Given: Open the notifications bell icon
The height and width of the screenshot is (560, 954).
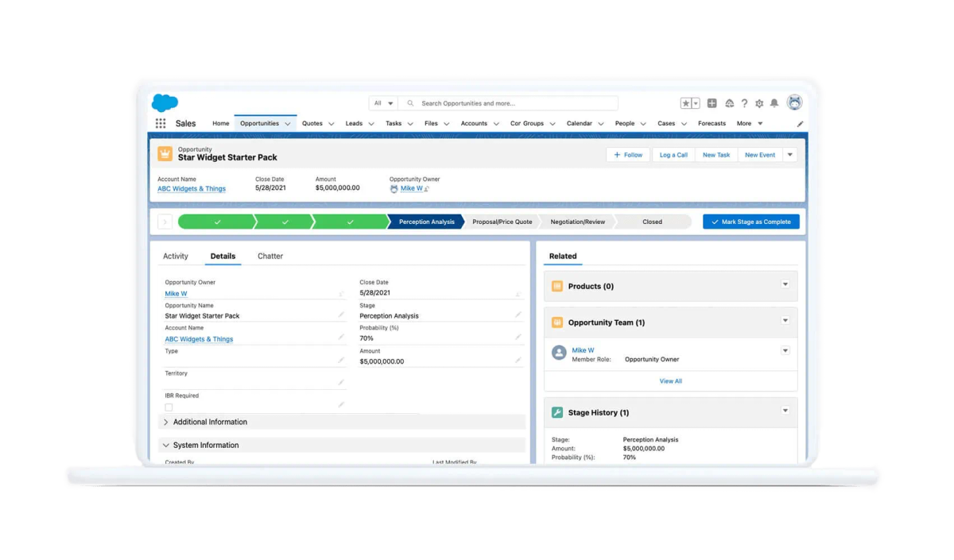Looking at the screenshot, I should click(x=774, y=103).
